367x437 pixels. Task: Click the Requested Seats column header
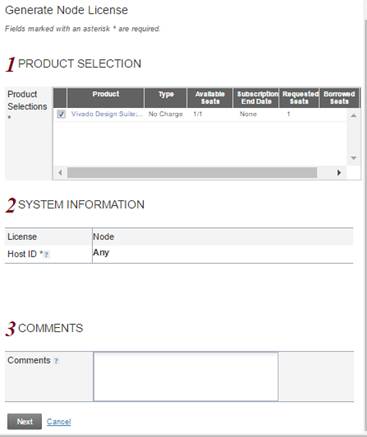click(x=299, y=98)
